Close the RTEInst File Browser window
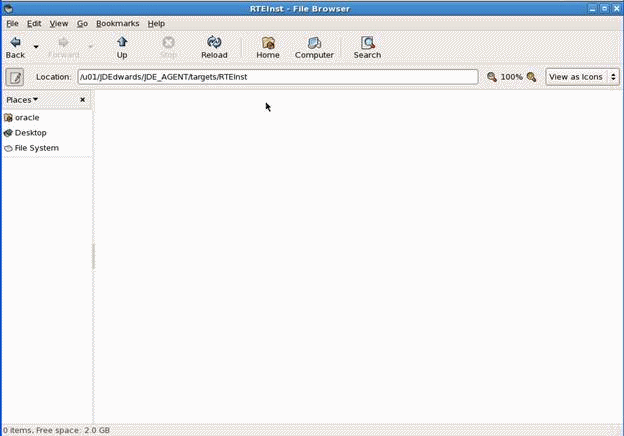This screenshot has width=624, height=436. [x=616, y=8]
